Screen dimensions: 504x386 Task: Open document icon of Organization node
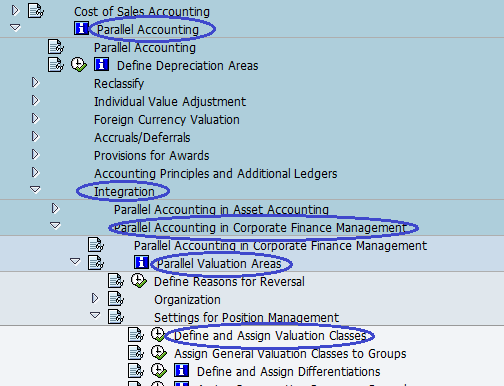coord(116,299)
